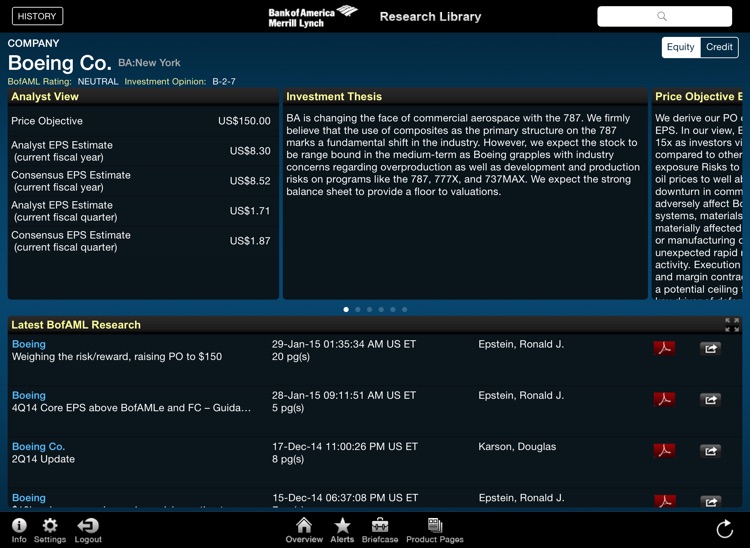
Task: Share the '2Q14 Update' report
Action: 710,451
